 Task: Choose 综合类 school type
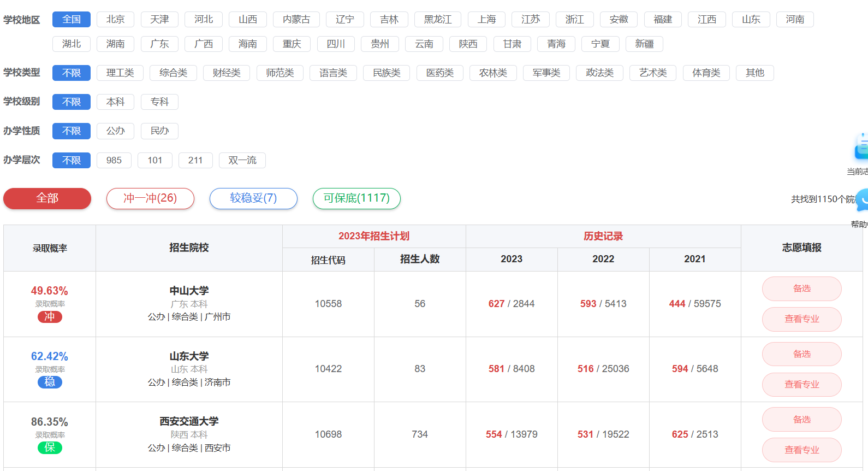[173, 73]
